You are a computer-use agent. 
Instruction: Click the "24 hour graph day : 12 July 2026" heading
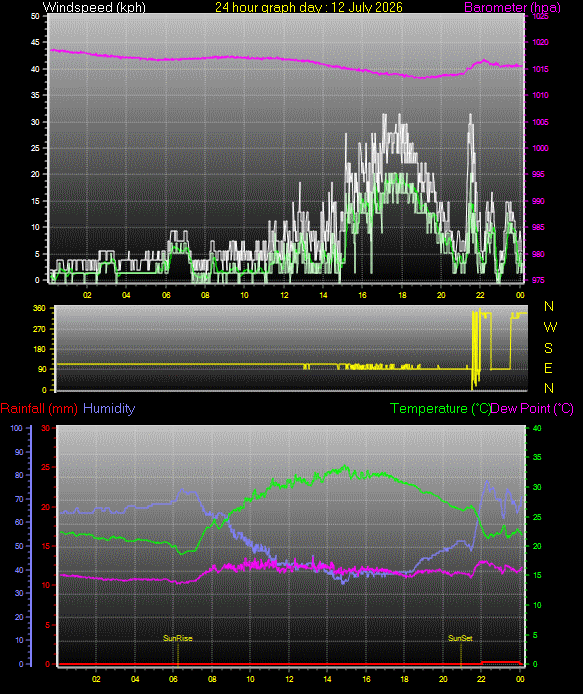pos(309,7)
